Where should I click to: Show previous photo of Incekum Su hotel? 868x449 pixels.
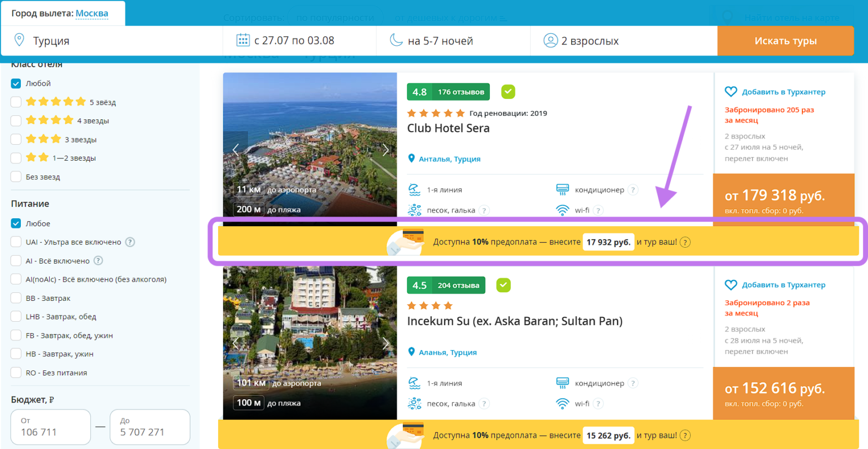pos(236,343)
